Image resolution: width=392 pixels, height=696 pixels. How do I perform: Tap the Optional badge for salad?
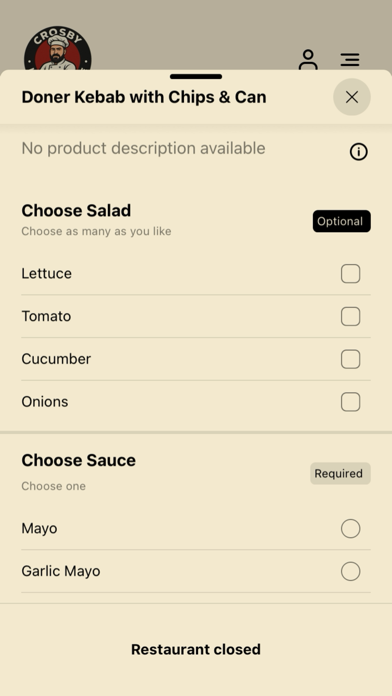click(341, 221)
